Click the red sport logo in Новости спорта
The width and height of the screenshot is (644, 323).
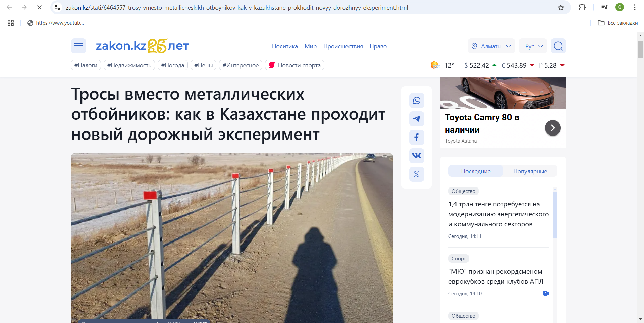[x=272, y=65]
